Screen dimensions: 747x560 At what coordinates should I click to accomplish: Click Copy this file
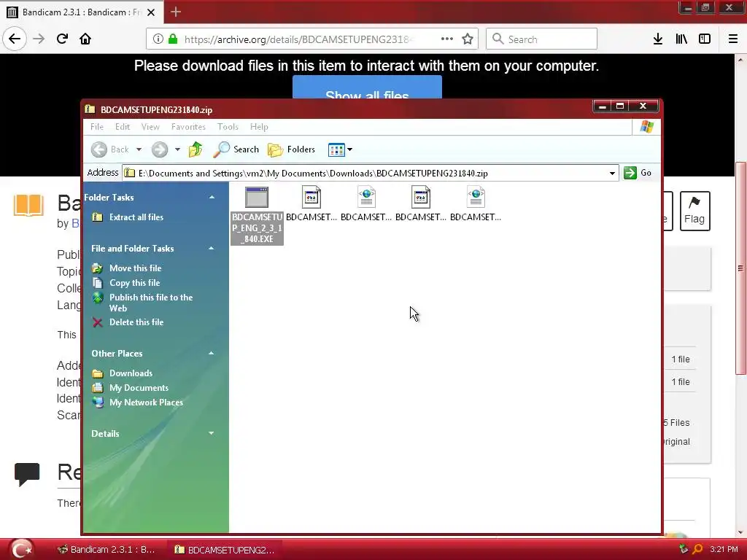[x=135, y=283]
